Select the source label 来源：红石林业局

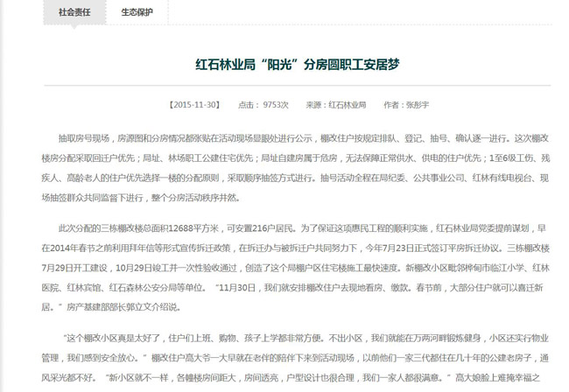[335, 104]
